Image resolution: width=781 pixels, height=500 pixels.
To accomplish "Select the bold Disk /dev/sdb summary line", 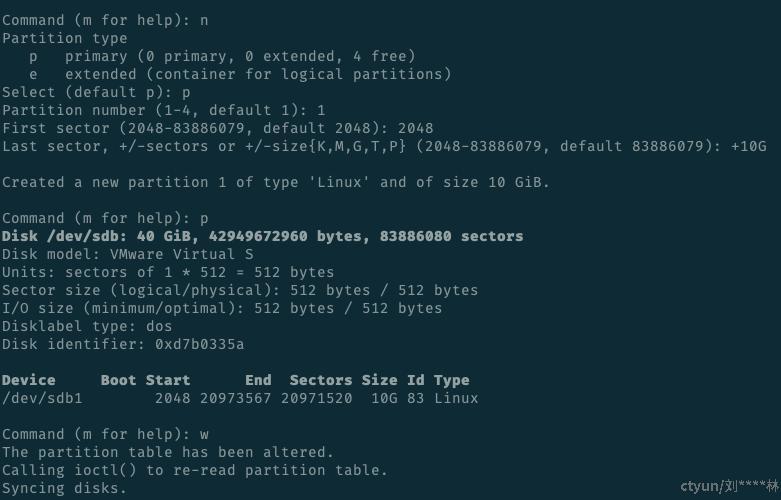I will [262, 236].
